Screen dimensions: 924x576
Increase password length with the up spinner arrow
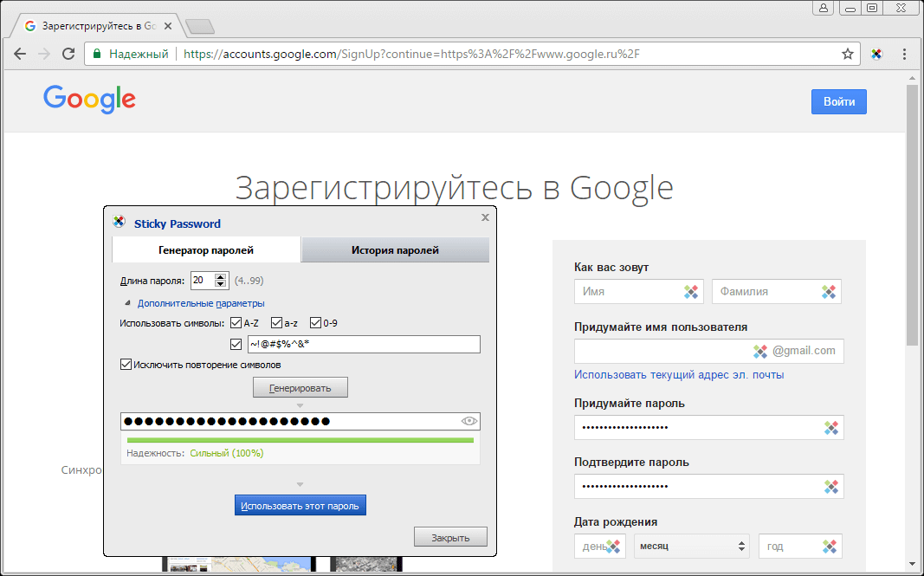(221, 277)
